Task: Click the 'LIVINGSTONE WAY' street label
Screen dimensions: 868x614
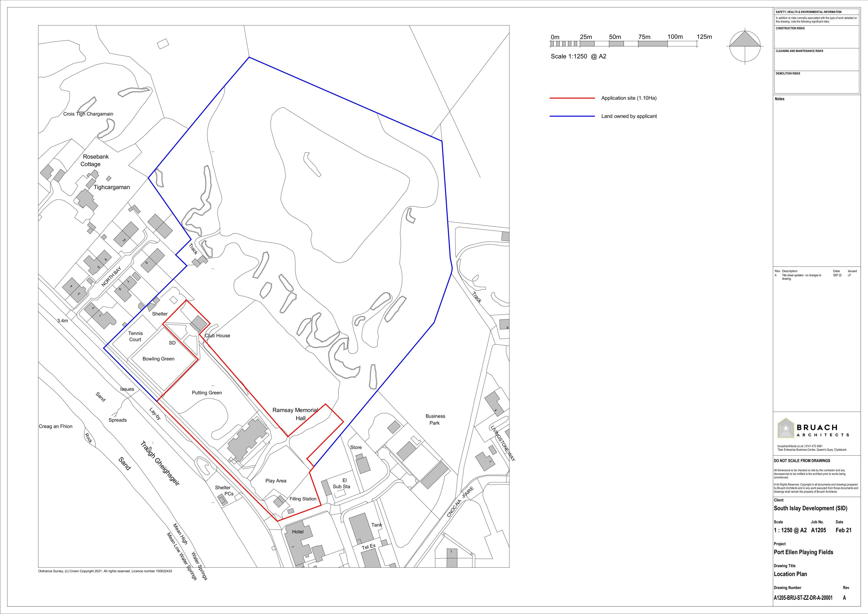Action: pyautogui.click(x=503, y=443)
